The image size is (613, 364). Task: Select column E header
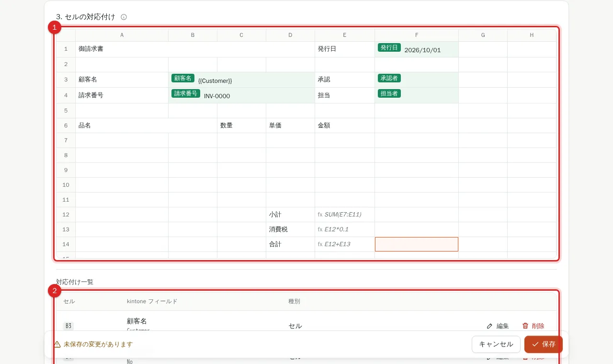345,35
